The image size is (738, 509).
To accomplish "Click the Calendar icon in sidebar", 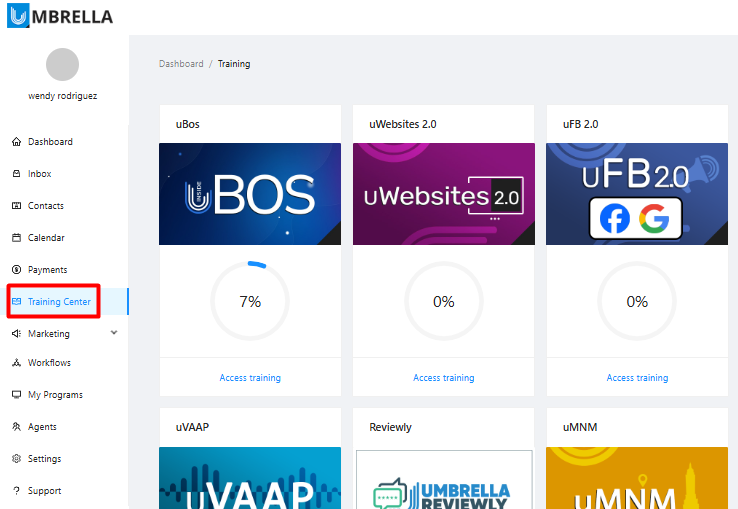I will 16,238.
